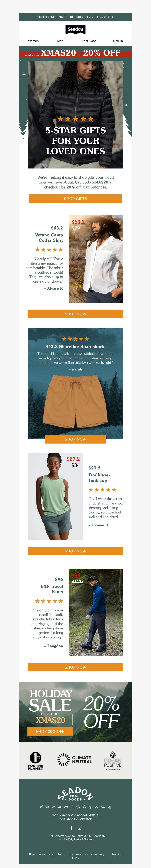Open the Instagram social icon

(79, 828)
